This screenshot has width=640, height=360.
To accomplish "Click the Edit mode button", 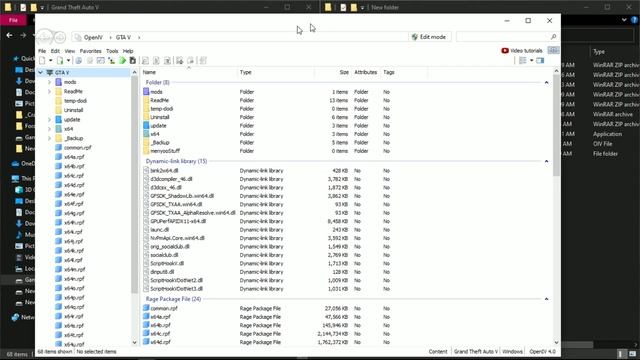I will (x=429, y=37).
